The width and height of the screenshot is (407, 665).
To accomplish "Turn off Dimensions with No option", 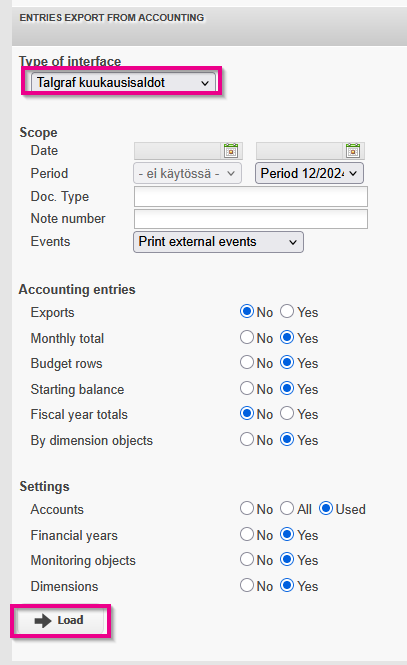I will [247, 585].
